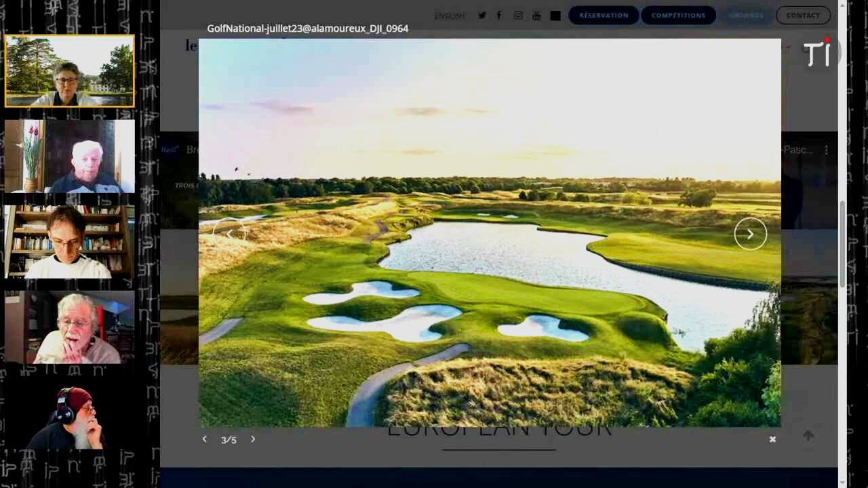The image size is (868, 488).
Task: Switch site language to English
Action: click(450, 16)
